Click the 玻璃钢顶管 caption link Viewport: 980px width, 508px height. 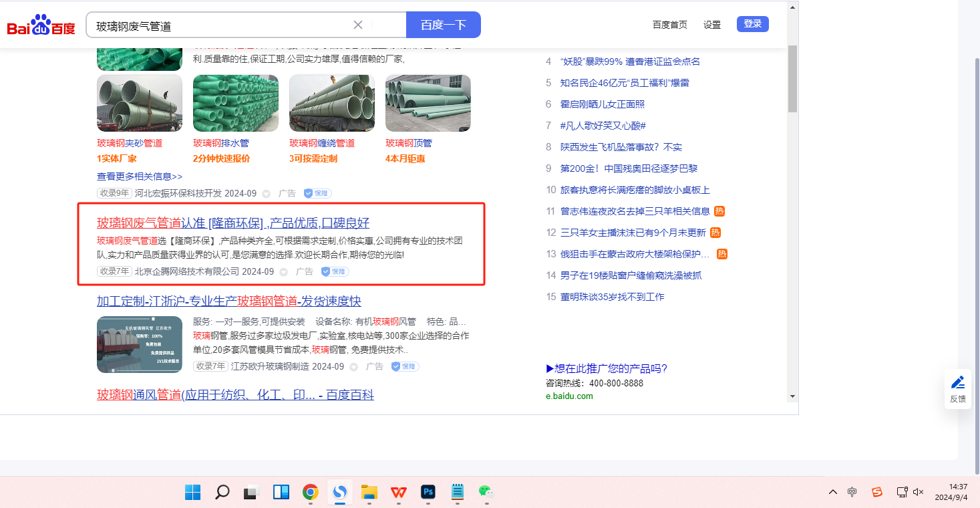[x=409, y=143]
